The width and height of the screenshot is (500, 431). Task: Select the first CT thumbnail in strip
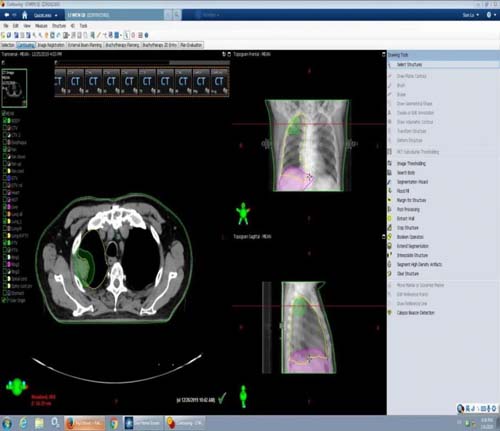(x=60, y=82)
